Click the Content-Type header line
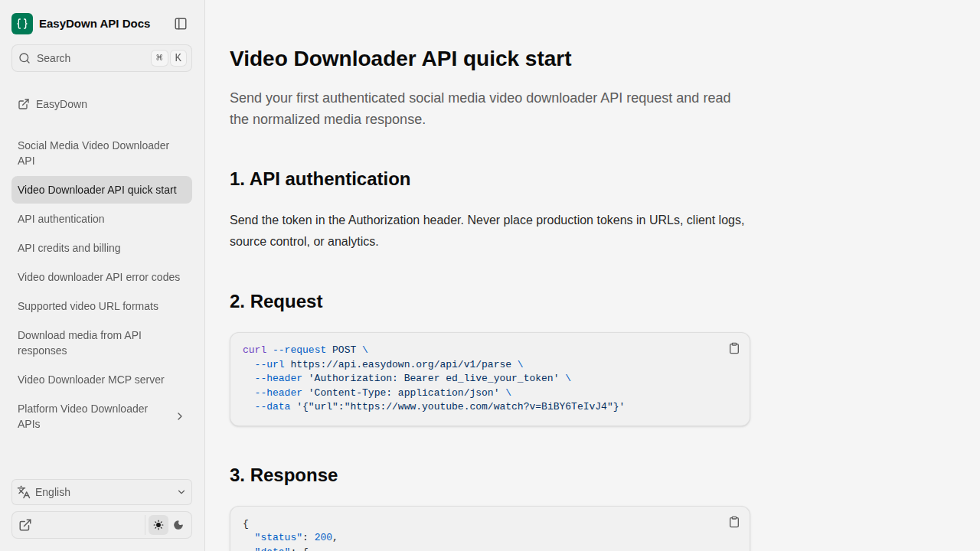Image resolution: width=980 pixels, height=551 pixels. coord(383,393)
